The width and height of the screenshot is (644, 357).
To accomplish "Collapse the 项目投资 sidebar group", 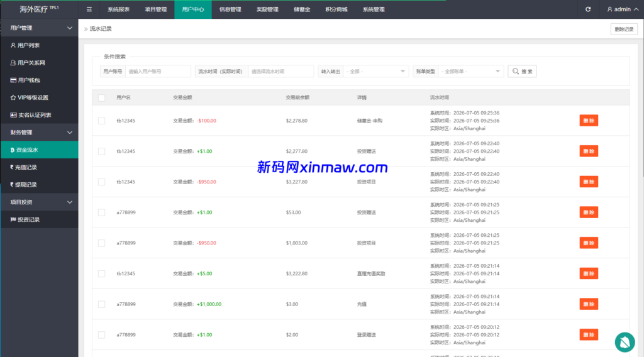I will click(x=40, y=202).
